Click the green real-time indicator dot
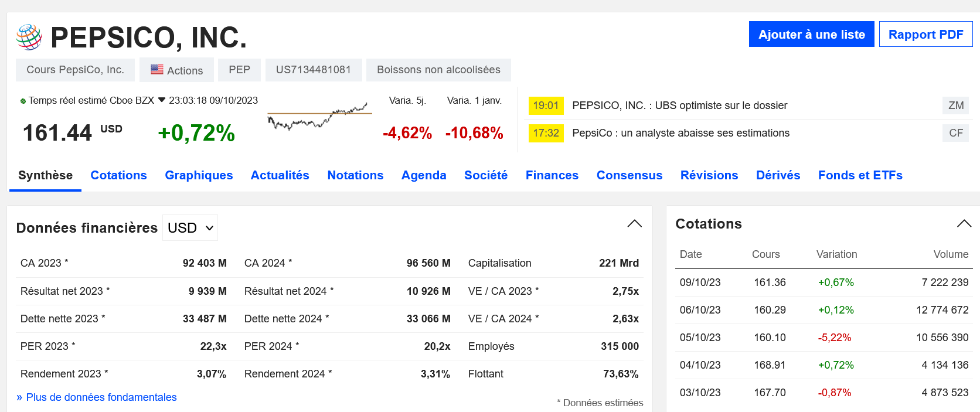This screenshot has width=980, height=412. pos(23,101)
